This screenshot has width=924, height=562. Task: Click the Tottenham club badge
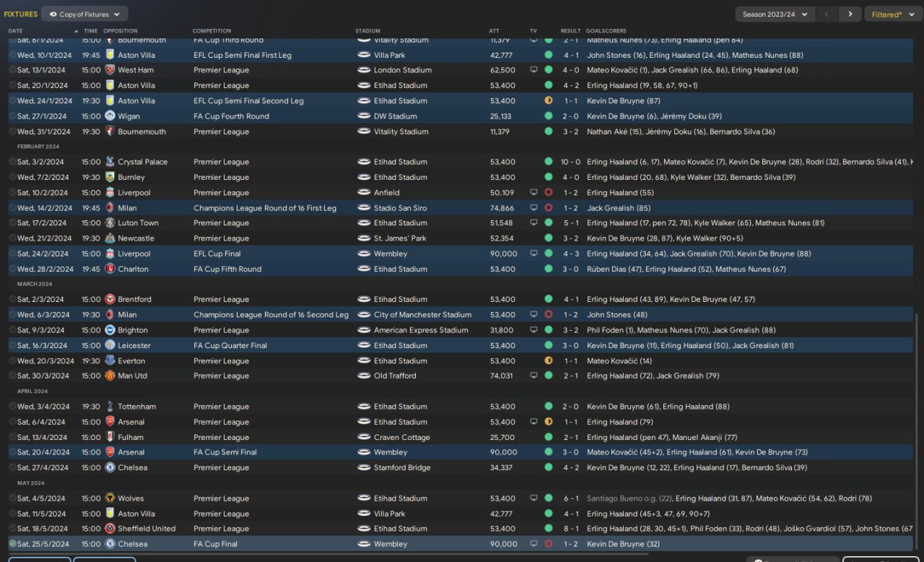point(110,407)
